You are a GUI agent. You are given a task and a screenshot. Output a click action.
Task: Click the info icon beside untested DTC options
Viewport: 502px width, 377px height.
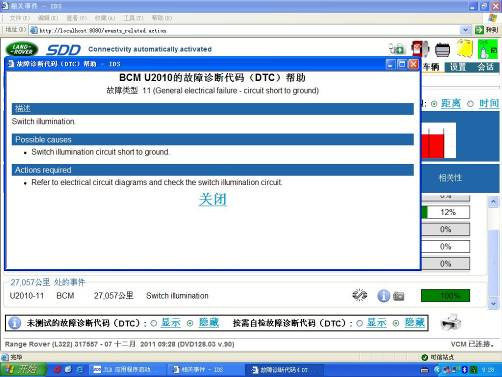tap(14, 323)
